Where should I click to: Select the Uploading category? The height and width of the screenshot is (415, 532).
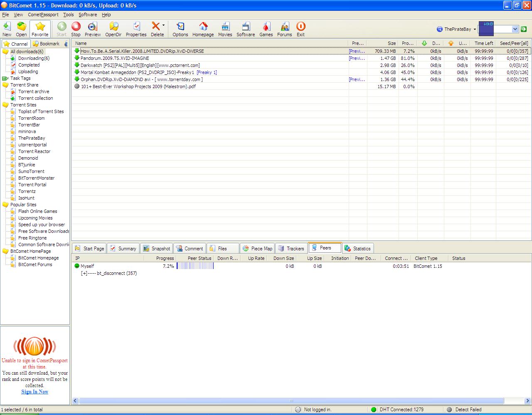pos(28,72)
